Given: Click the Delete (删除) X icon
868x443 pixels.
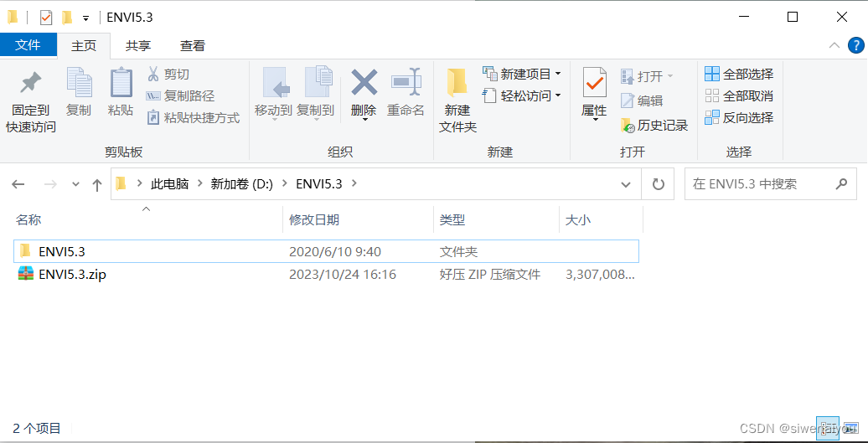Looking at the screenshot, I should click(364, 82).
